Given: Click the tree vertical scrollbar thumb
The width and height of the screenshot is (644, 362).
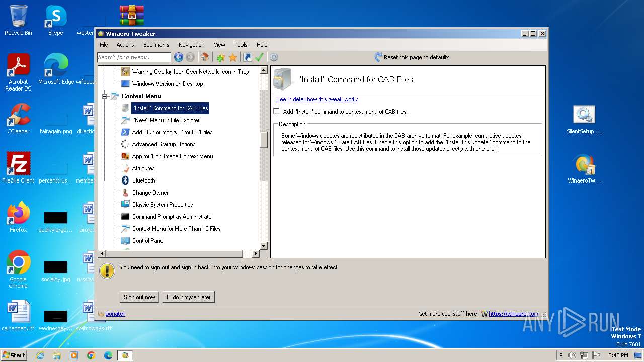Looking at the screenshot, I should [263, 139].
